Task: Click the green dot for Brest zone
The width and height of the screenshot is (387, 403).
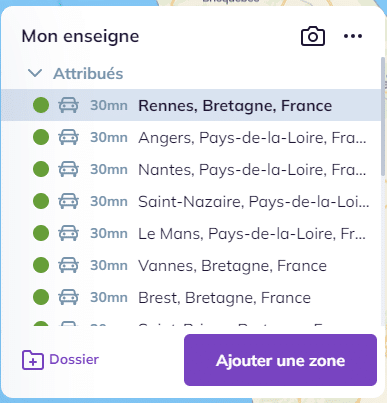Action: tap(41, 297)
